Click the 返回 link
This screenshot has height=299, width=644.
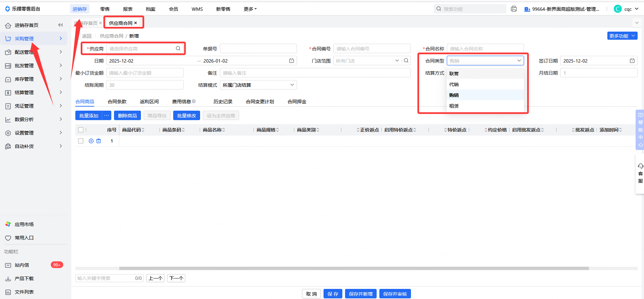87,36
